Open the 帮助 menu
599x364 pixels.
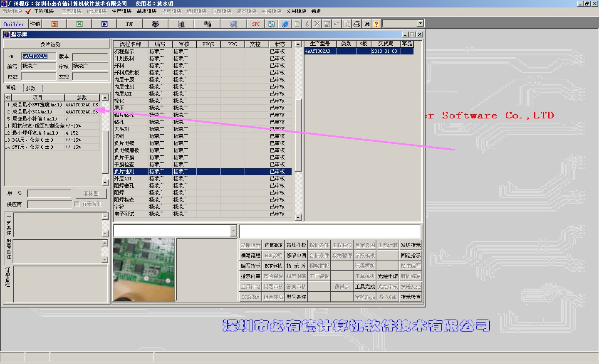(316, 11)
